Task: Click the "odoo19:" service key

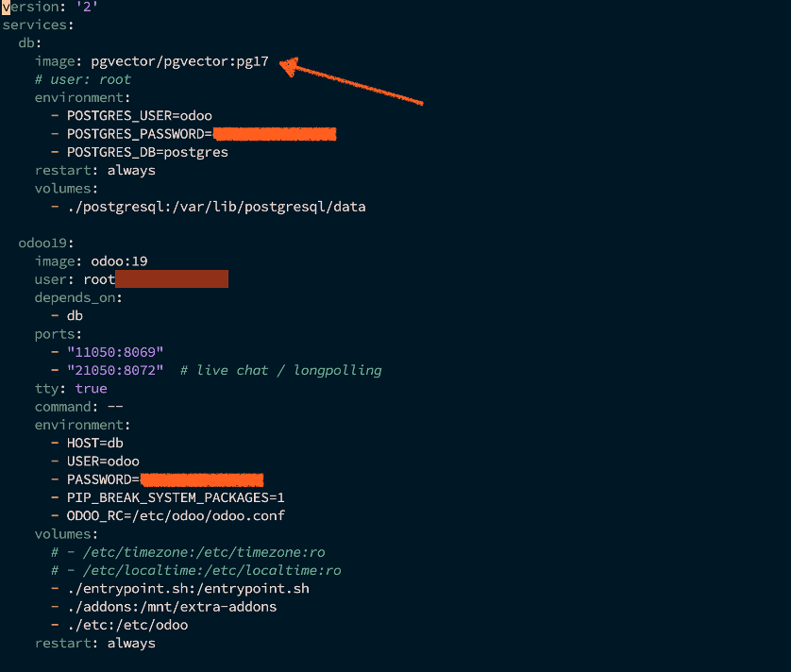Action: tap(46, 244)
